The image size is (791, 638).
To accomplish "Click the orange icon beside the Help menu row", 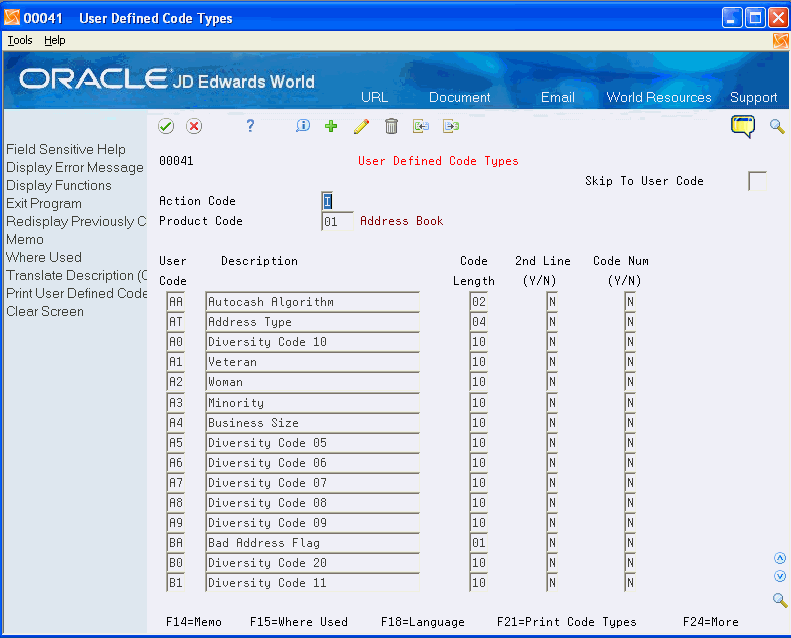I will pos(780,40).
